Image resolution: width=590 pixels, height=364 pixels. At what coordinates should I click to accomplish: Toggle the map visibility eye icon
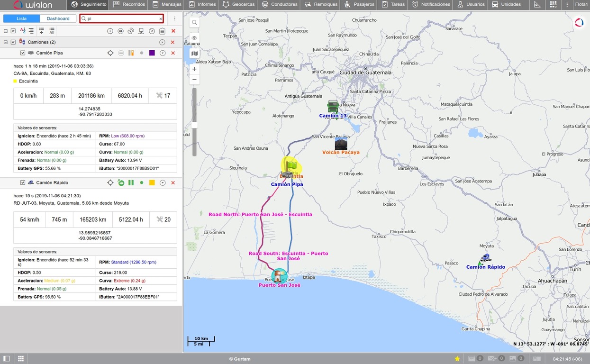pos(195,38)
